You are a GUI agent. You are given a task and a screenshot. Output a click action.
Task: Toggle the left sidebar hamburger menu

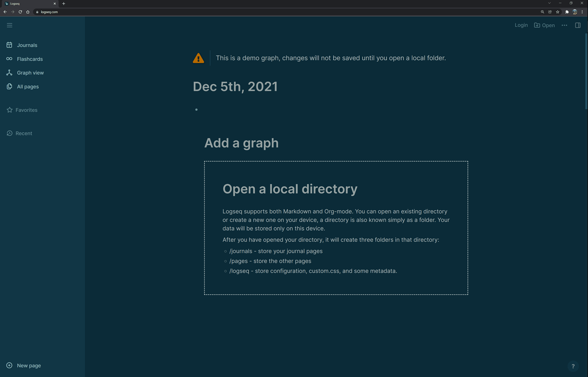pyautogui.click(x=9, y=25)
